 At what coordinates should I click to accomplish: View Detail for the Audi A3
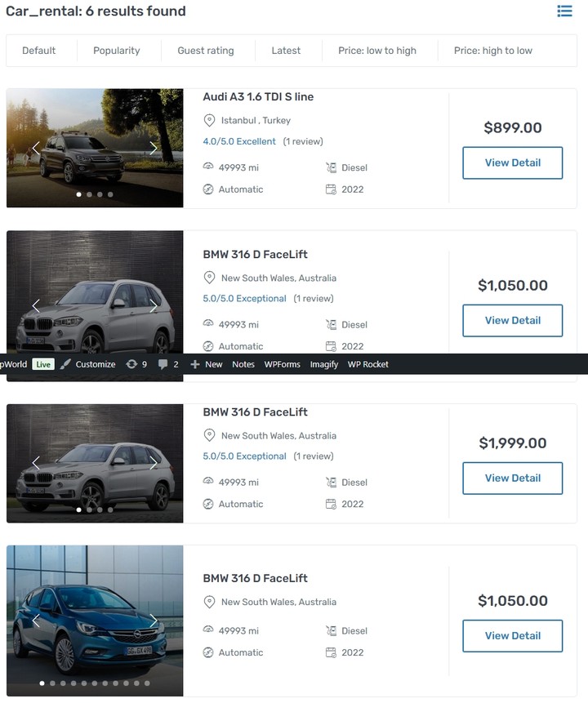[x=512, y=162]
